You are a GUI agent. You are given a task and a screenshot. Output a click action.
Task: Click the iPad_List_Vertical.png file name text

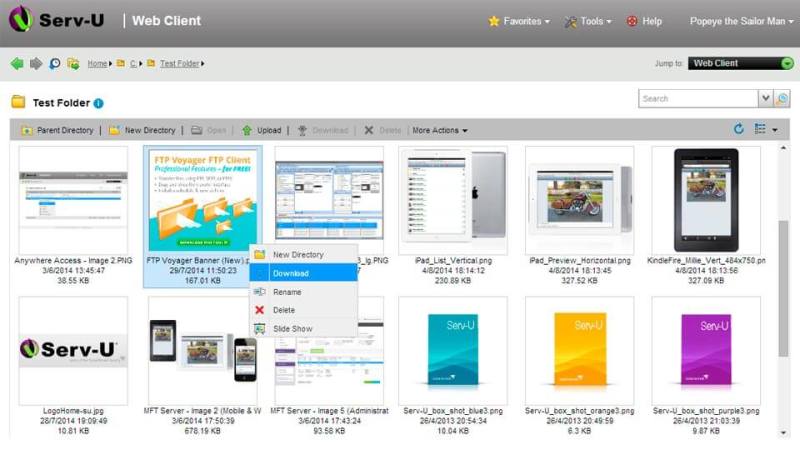(453, 260)
